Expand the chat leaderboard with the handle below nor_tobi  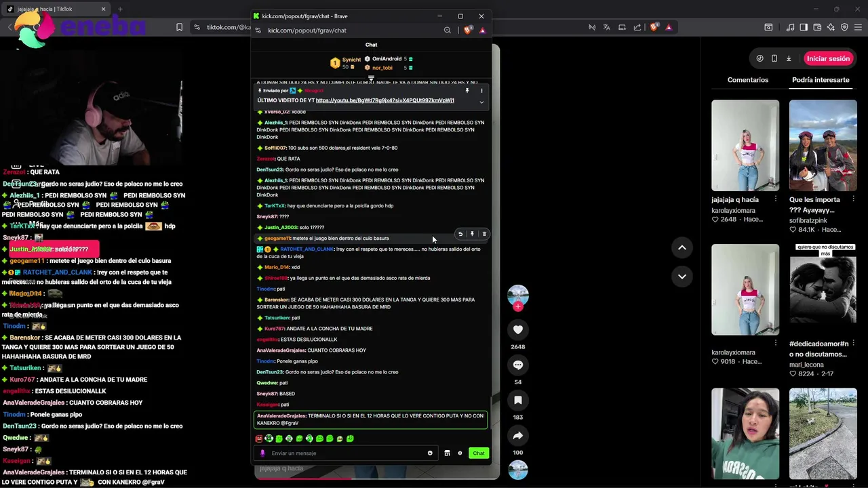click(371, 78)
